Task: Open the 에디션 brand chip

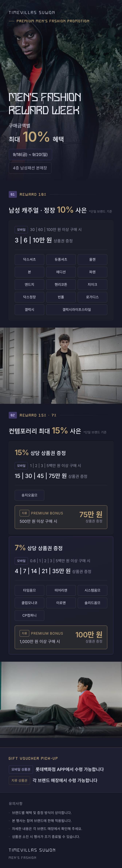Action: point(61,272)
